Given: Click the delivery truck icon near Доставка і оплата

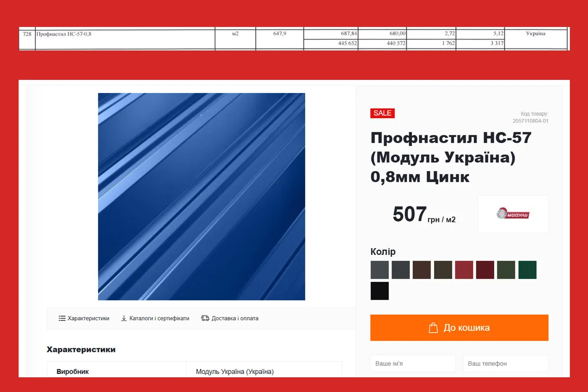Looking at the screenshot, I should (x=204, y=318).
